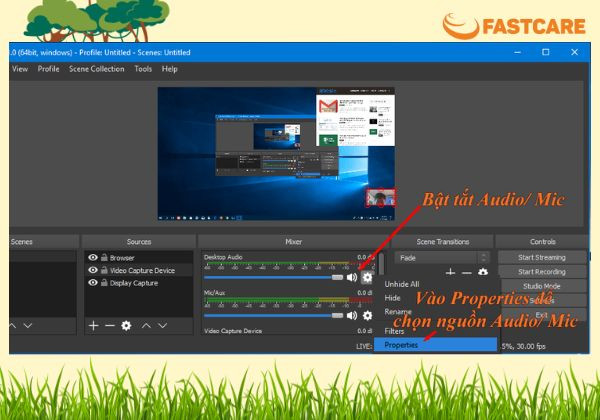Select webcam overlay in preview
This screenshot has height=420, width=600.
[380, 198]
